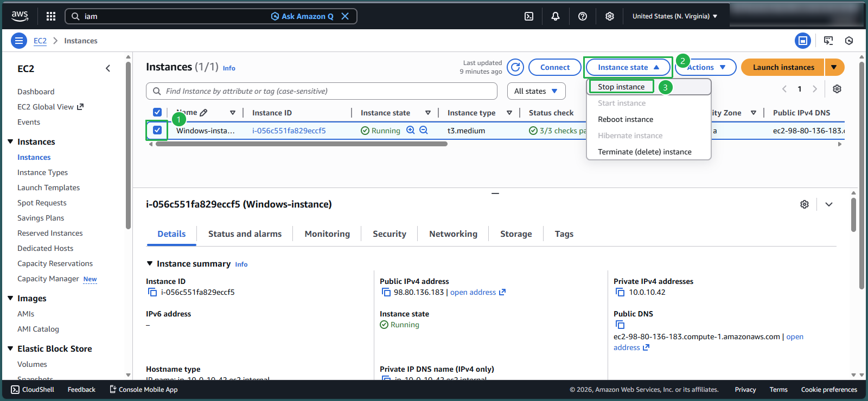Go to the next page arrow
This screenshot has width=868, height=401.
click(815, 89)
